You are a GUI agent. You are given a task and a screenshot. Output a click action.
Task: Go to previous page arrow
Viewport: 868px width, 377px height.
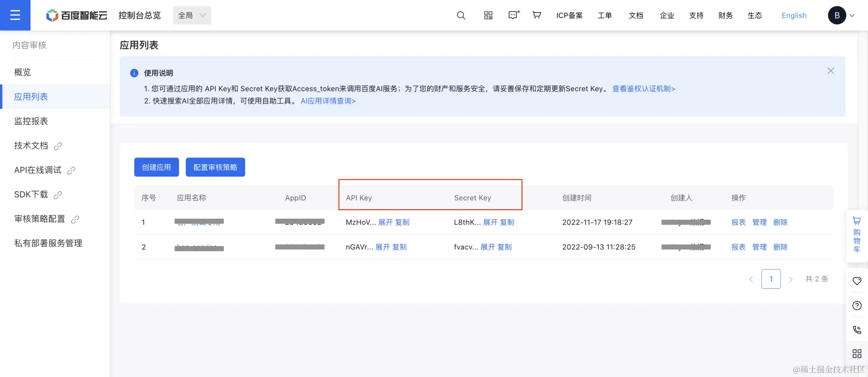751,279
